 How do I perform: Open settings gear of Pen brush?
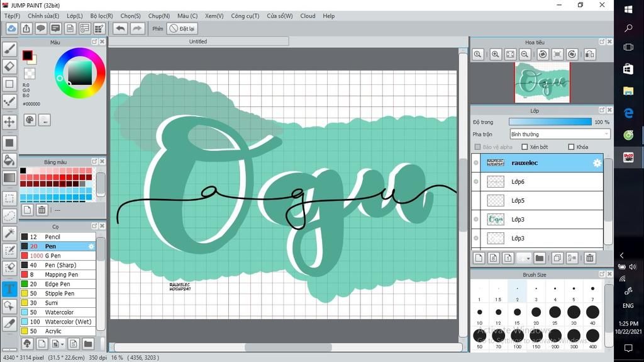[x=91, y=246]
